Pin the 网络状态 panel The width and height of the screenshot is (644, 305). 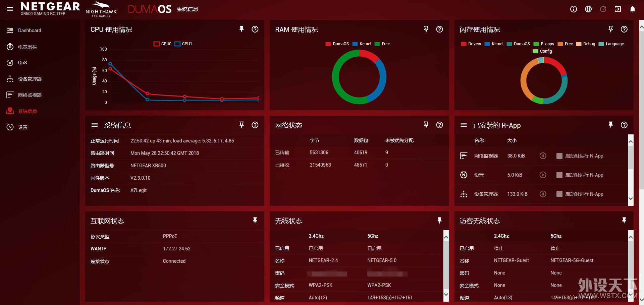pos(426,125)
